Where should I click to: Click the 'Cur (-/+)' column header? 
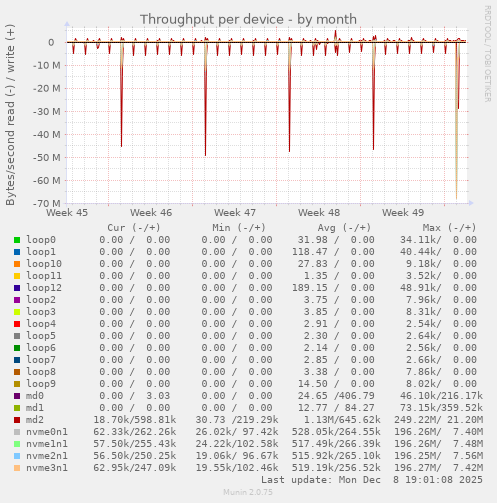coord(134,228)
